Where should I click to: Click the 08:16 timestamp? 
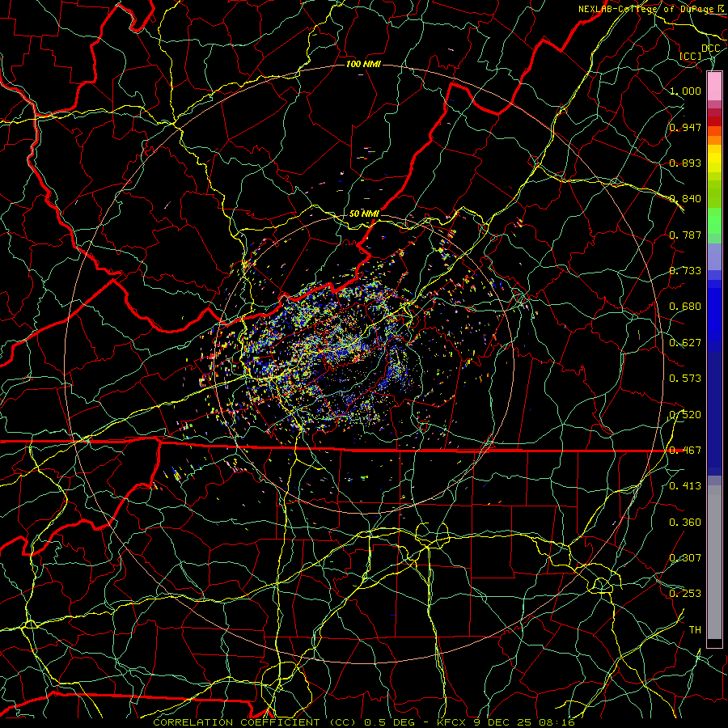(x=557, y=722)
